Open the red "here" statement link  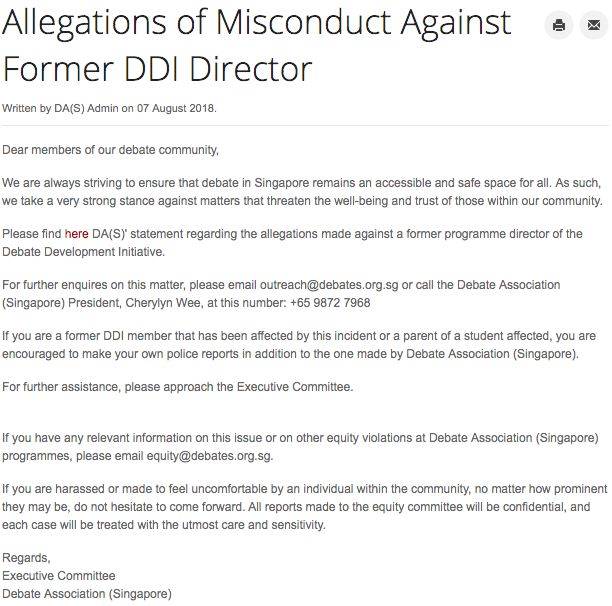77,234
